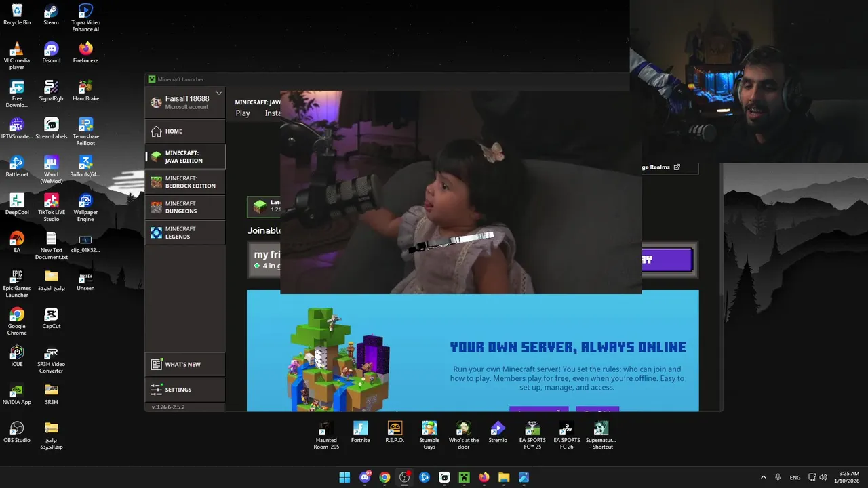Image resolution: width=868 pixels, height=488 pixels.
Task: Open Battle.net desktop shortcut
Action: (17, 166)
